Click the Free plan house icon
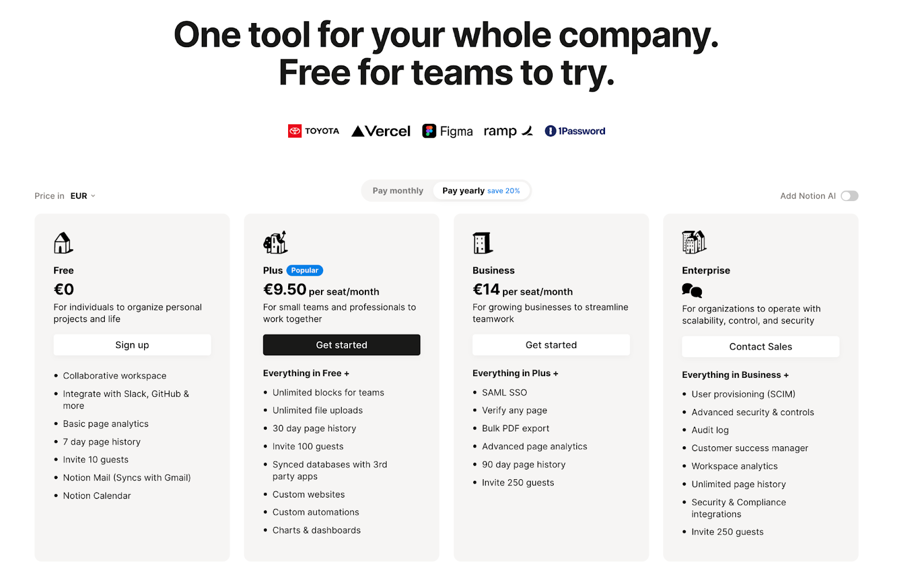The height and width of the screenshot is (588, 922). click(x=63, y=243)
